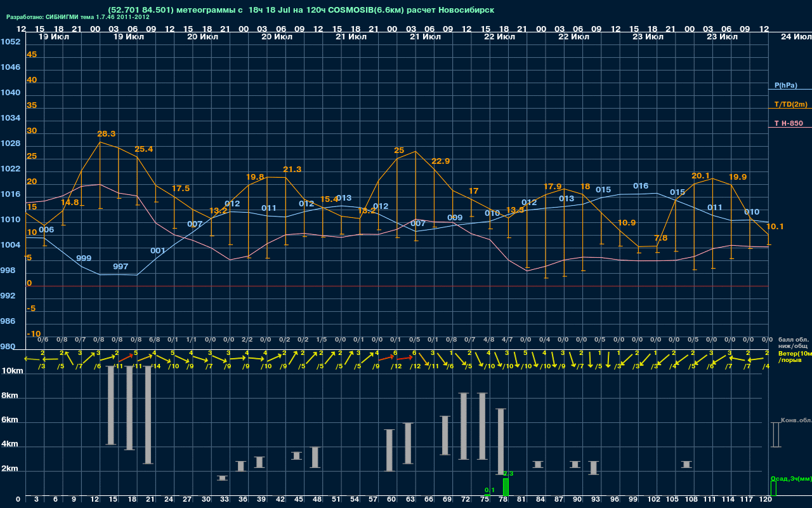Image resolution: width=812 pixels, height=508 pixels.
Task: Click the 19.8 temperature label
Action: [x=255, y=177]
